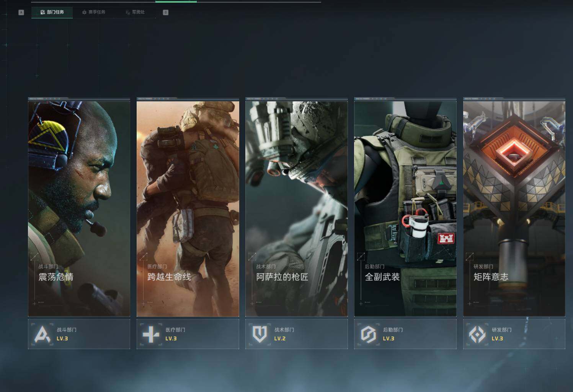Click the A key hint beside the tabs
Image resolution: width=573 pixels, height=392 pixels.
21,13
